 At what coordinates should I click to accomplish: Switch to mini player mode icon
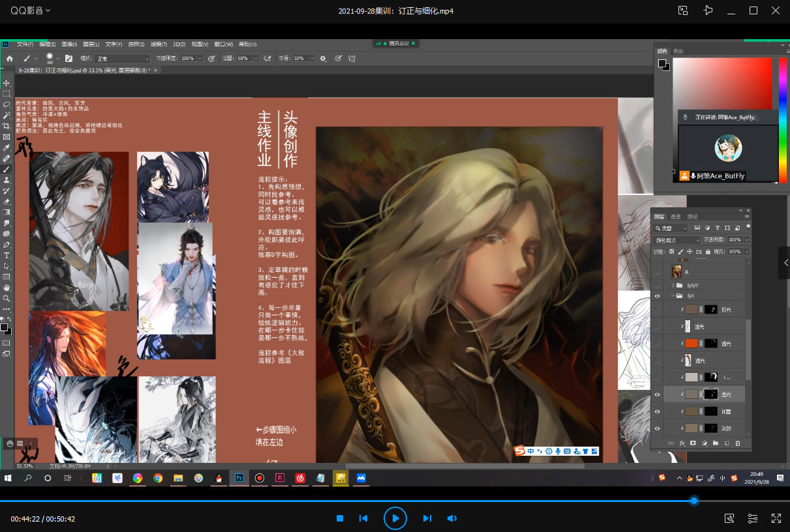[x=683, y=10]
